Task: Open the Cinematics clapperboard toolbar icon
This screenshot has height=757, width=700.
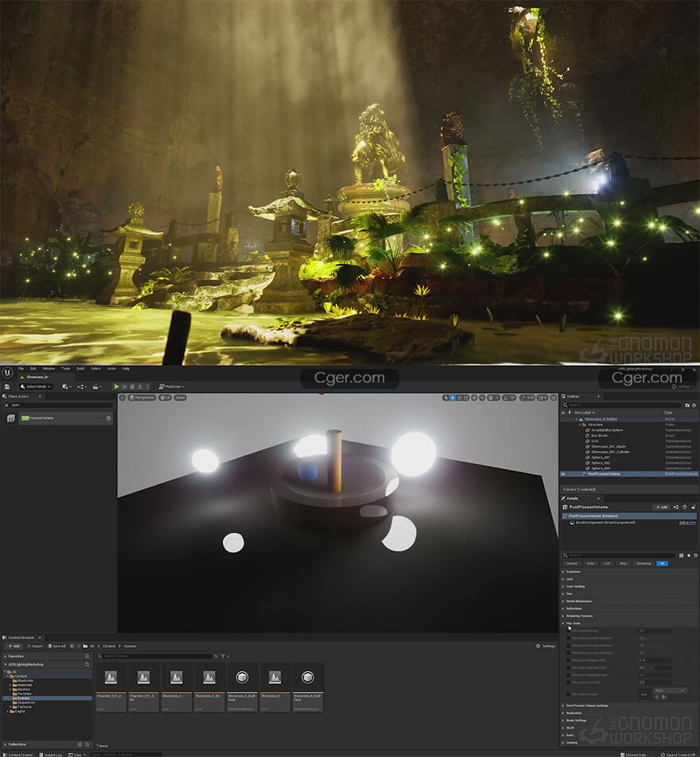Action: click(96, 386)
